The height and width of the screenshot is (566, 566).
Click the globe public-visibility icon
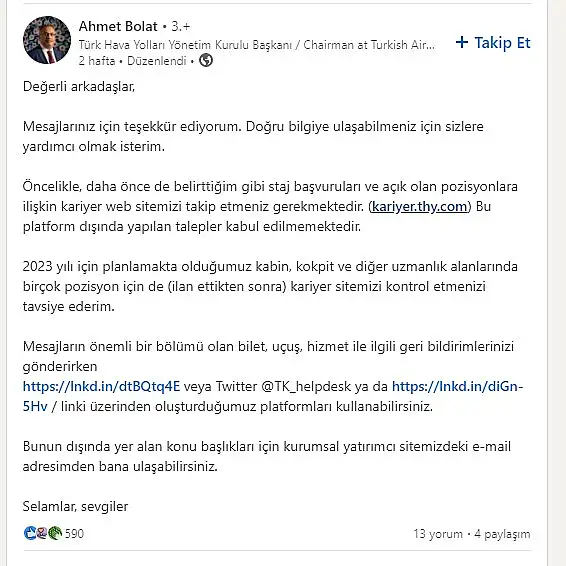206,60
